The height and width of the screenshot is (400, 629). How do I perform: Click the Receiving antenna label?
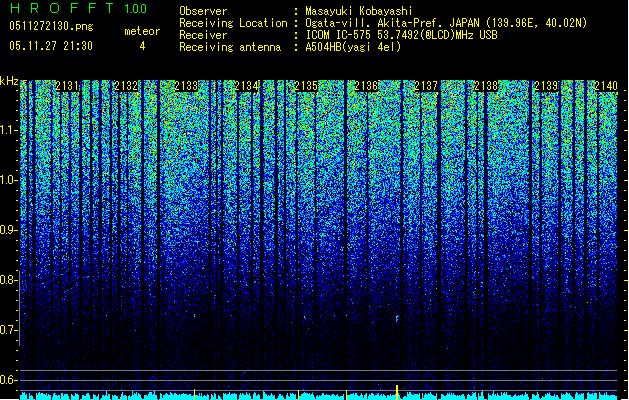[x=230, y=47]
